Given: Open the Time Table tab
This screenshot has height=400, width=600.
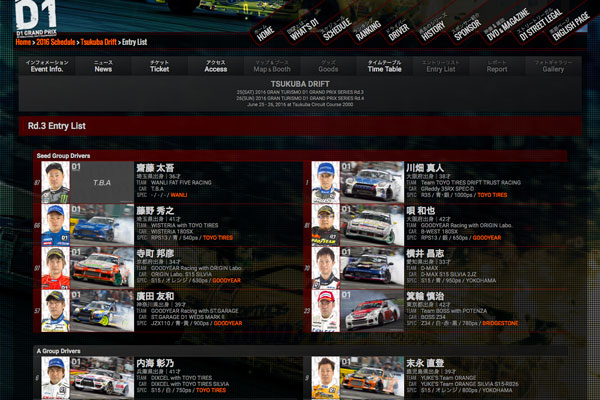Looking at the screenshot, I should [384, 66].
